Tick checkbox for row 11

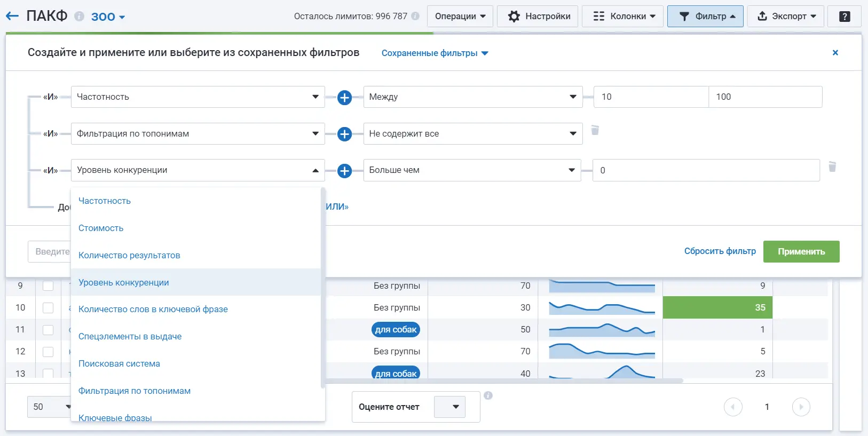coord(48,330)
